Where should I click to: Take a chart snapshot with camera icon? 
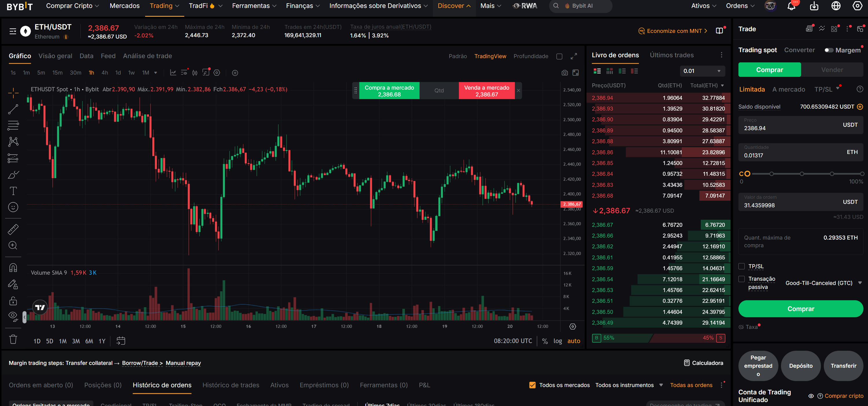point(565,73)
